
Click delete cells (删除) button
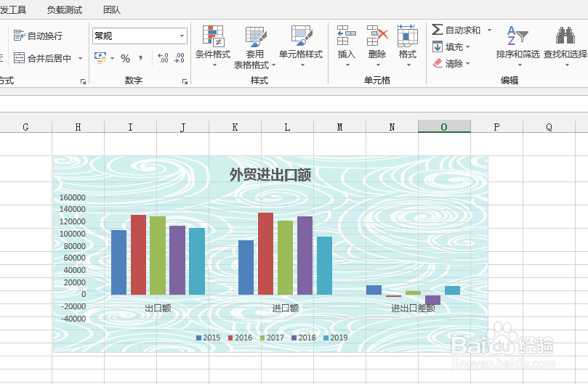[x=377, y=46]
